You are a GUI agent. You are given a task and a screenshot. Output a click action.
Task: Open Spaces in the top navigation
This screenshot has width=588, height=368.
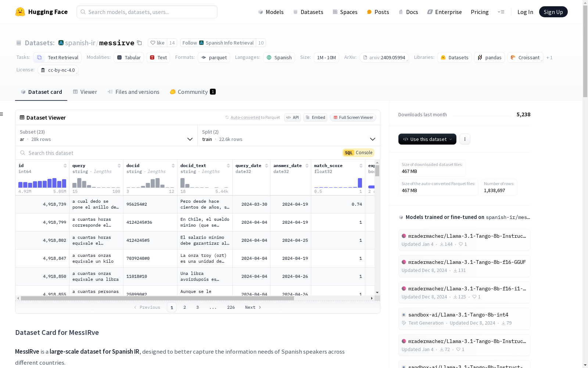[345, 12]
